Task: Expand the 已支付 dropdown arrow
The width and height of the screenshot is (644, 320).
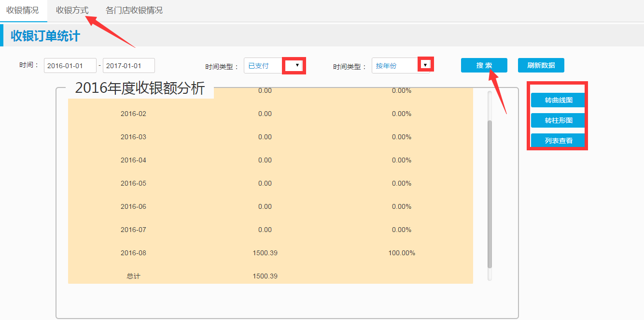Action: 296,66
